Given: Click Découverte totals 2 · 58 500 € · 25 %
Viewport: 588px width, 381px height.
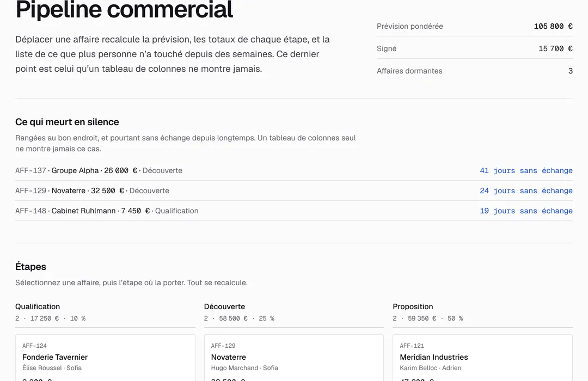Looking at the screenshot, I should click(239, 318).
